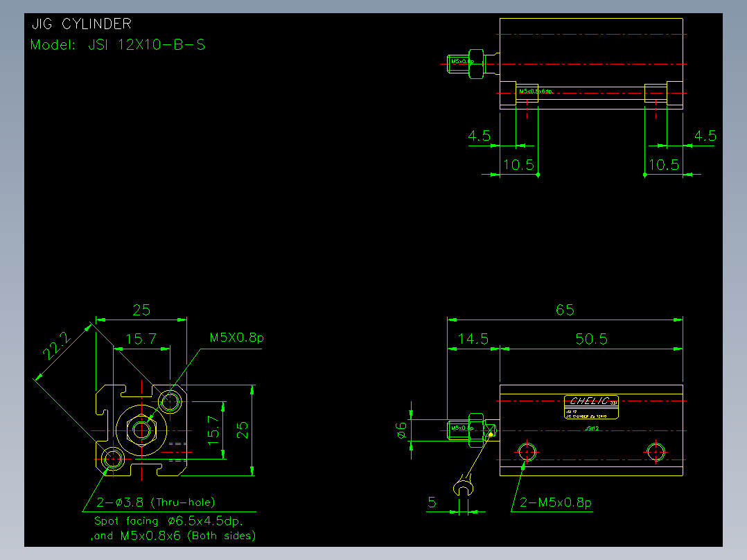Select the overall length dimension "65"
Image resolution: width=747 pixels, height=560 pixels.
tap(565, 310)
